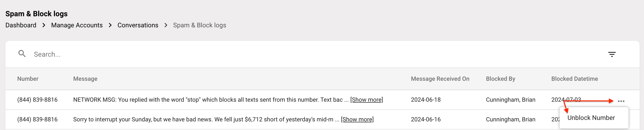Sort by Blocked Datetime column header
This screenshot has height=130, width=644.
[575, 79]
